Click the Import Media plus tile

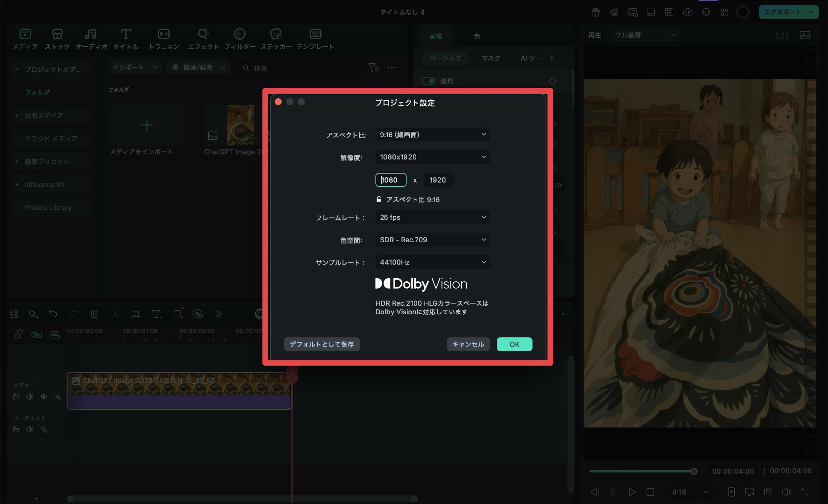146,125
